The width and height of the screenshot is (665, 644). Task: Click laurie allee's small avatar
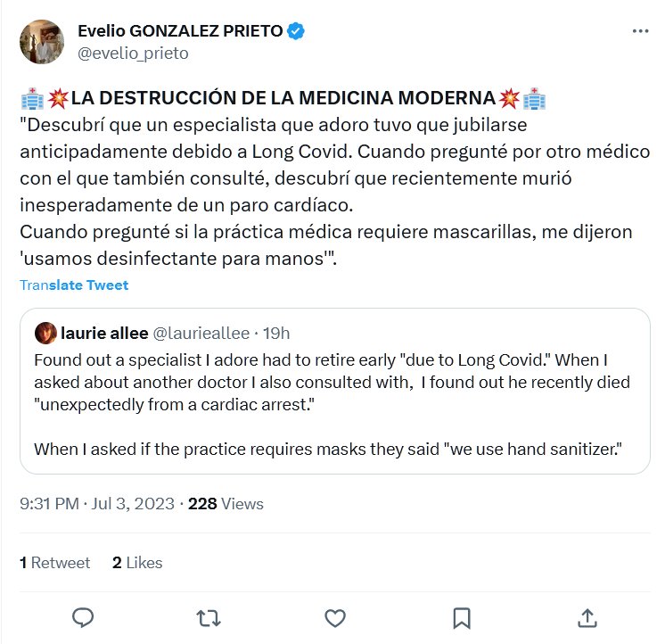point(45,334)
